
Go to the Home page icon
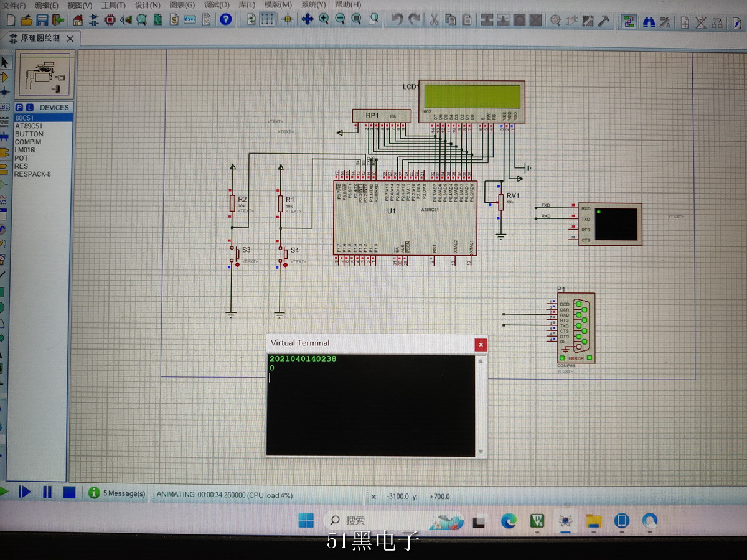click(78, 19)
